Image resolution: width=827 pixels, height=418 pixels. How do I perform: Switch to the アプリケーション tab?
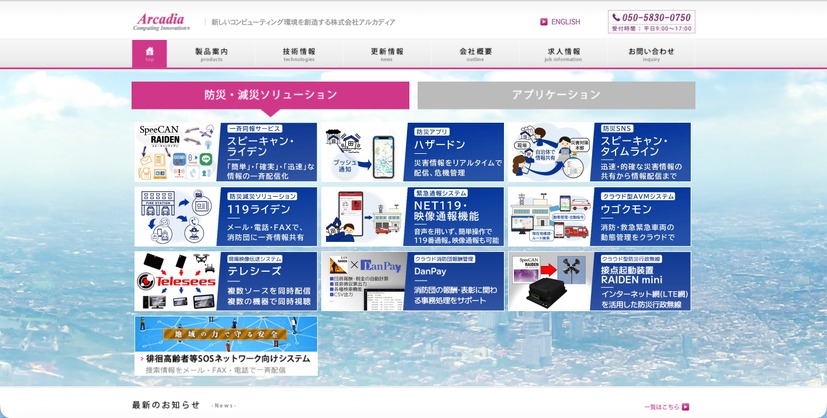[556, 95]
